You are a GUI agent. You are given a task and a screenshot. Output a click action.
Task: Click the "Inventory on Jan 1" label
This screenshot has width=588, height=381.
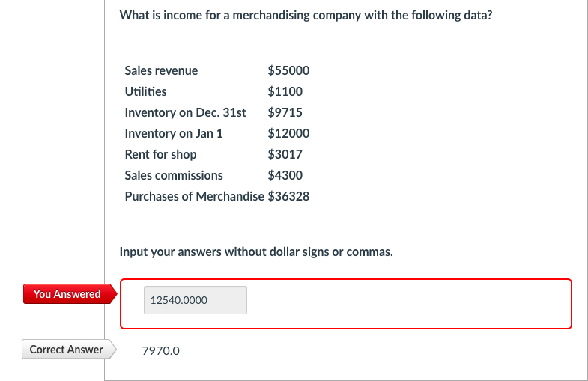point(173,133)
